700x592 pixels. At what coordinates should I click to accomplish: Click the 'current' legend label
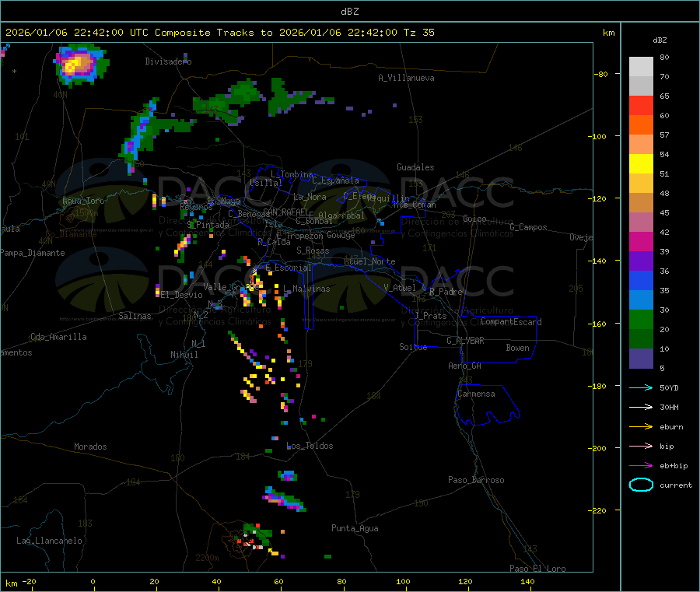pyautogui.click(x=676, y=485)
